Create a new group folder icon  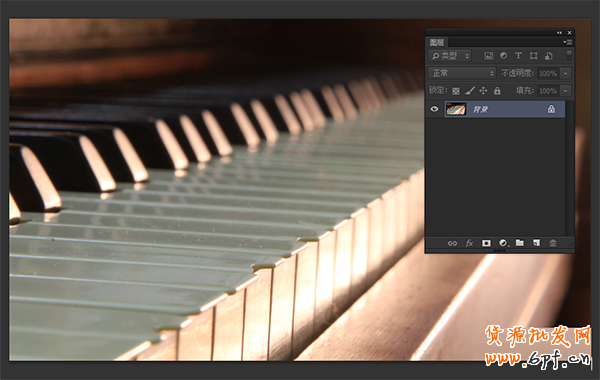[520, 243]
